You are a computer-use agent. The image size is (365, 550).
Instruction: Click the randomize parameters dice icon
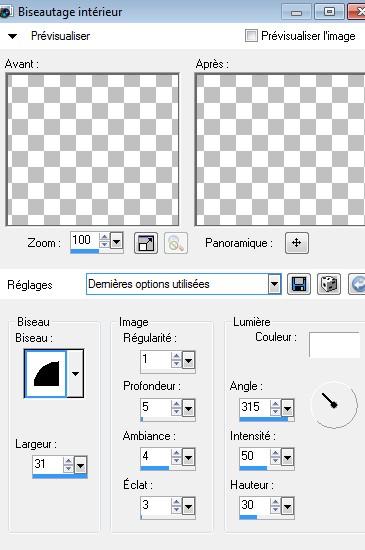click(329, 284)
